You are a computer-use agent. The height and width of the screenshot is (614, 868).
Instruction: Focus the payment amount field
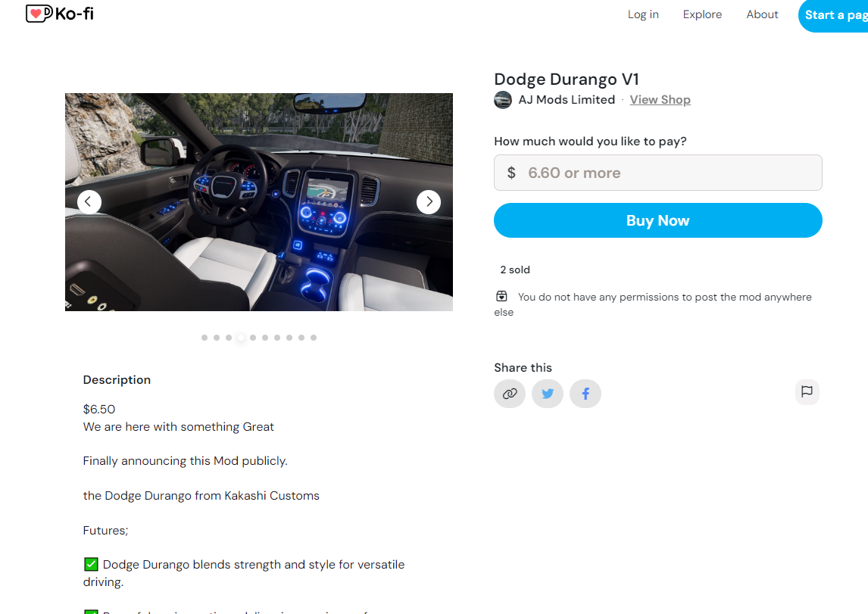click(657, 173)
